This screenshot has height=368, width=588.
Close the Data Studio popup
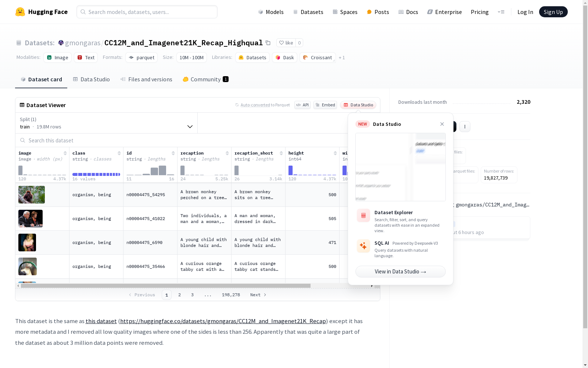442,124
